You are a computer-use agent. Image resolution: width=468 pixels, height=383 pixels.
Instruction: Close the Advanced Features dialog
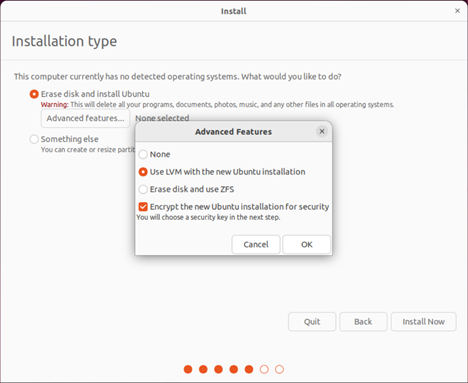[x=322, y=131]
